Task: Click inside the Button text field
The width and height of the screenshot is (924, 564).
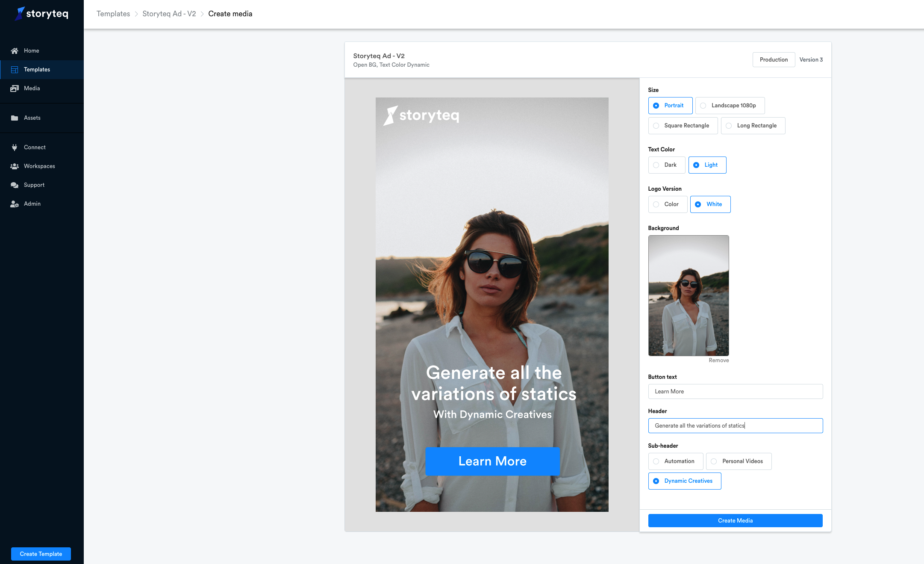Action: pyautogui.click(x=735, y=391)
